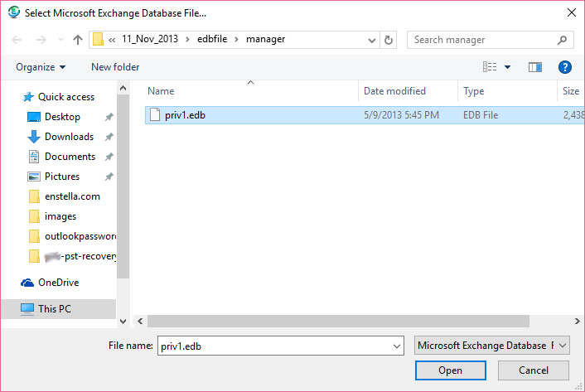585x392 pixels.
Task: Click the priv1.edb file icon
Action: tap(155, 115)
